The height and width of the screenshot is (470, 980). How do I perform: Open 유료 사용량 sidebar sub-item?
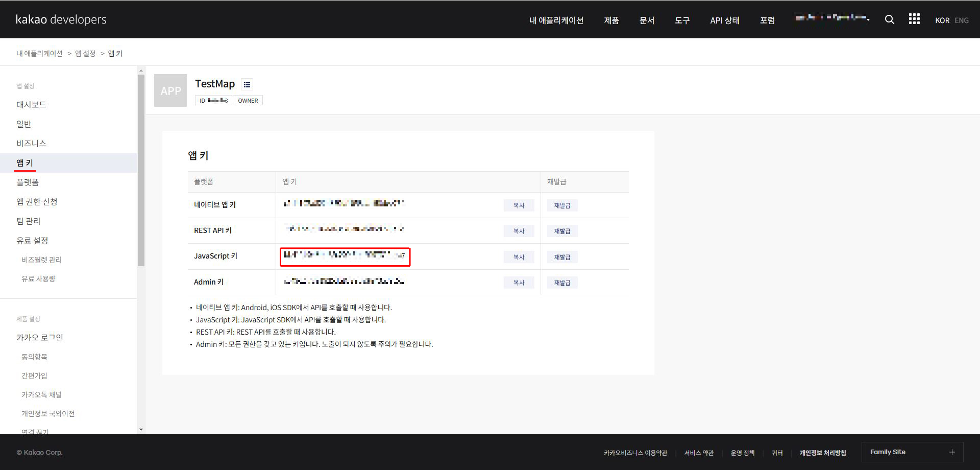[38, 278]
